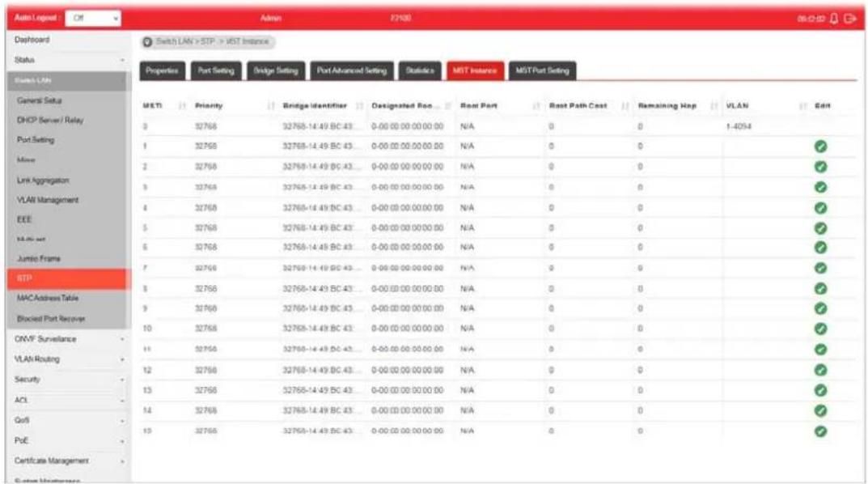
Task: Expand the Security sidebar menu
Action: pyautogui.click(x=69, y=380)
